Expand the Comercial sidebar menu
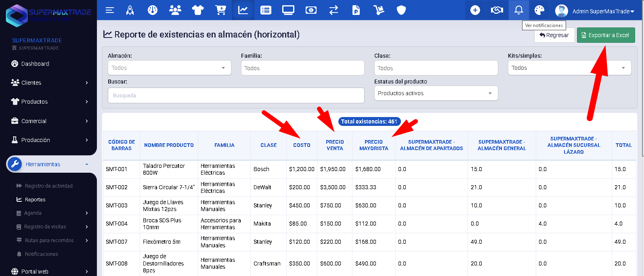 pos(48,121)
